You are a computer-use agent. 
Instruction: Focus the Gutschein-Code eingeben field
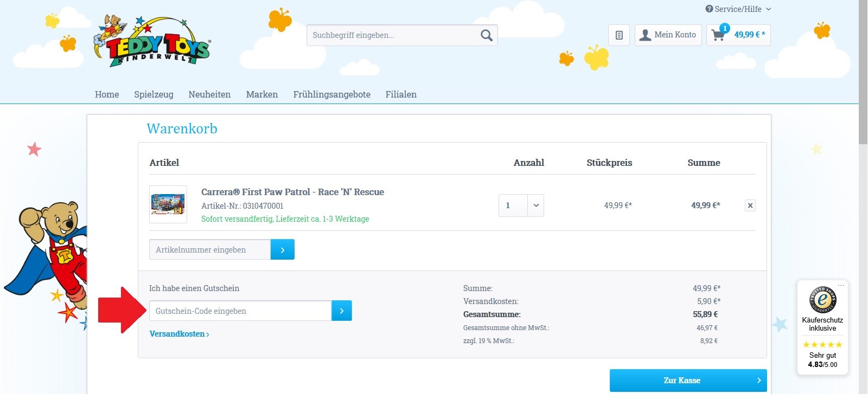[x=240, y=311]
